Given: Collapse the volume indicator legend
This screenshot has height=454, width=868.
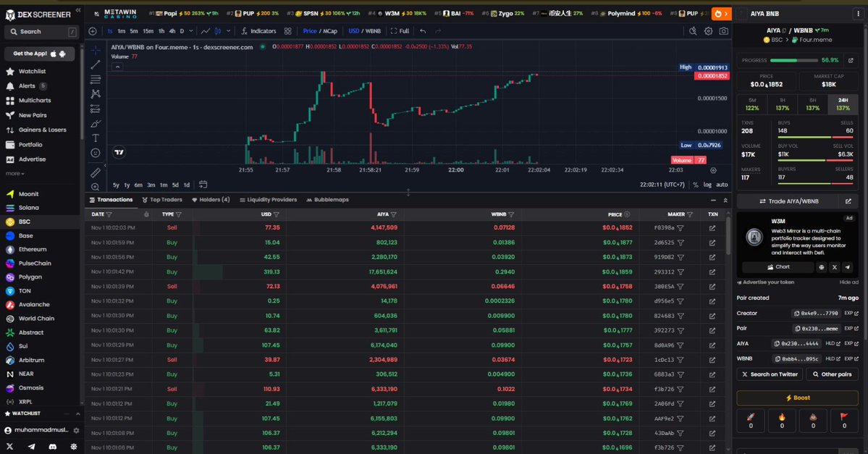Looking at the screenshot, I should tap(117, 67).
